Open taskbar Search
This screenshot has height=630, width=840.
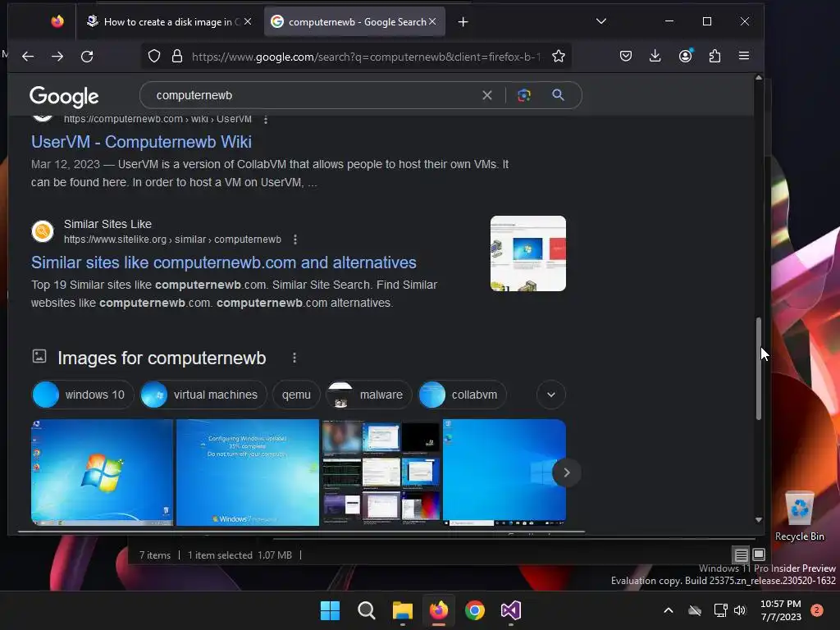[x=367, y=610]
